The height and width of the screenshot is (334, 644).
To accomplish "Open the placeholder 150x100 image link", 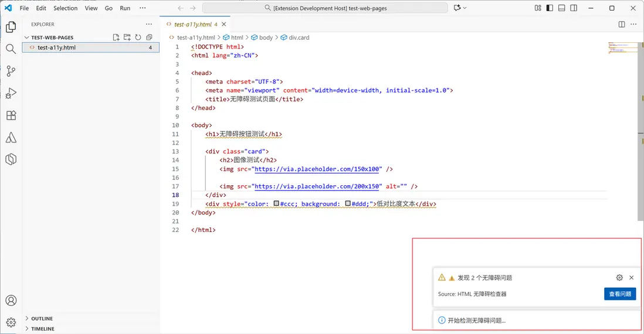I will [x=318, y=169].
